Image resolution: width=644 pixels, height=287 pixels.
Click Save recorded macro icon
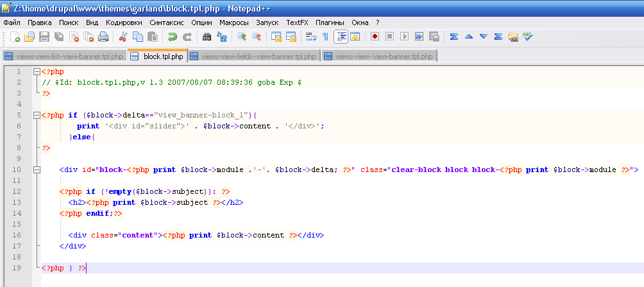[x=434, y=37]
